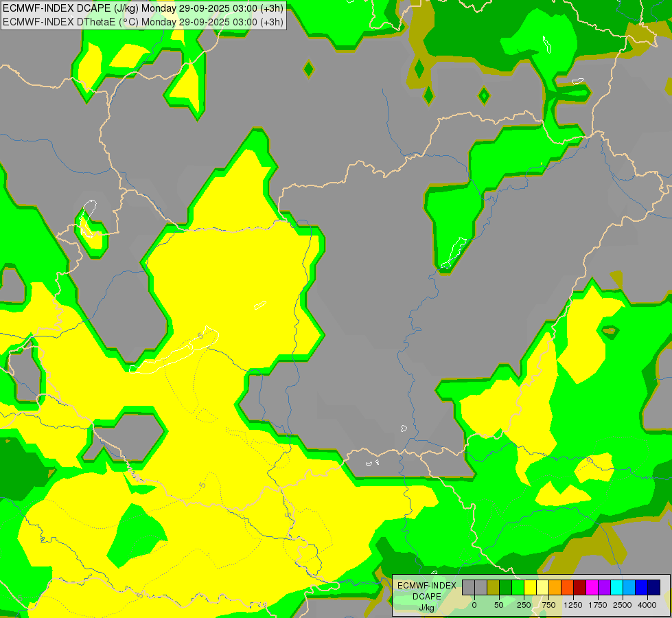
Task: Click the legend value label '2500'
Action: click(623, 605)
